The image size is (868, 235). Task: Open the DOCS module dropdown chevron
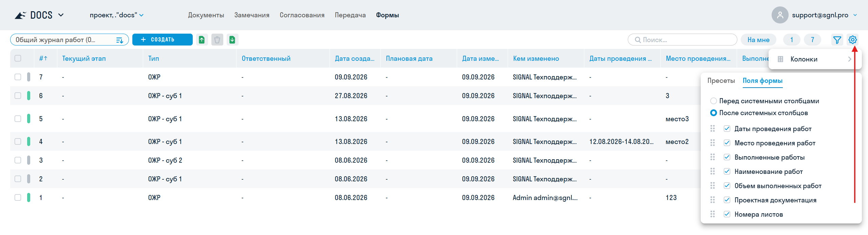(x=61, y=15)
